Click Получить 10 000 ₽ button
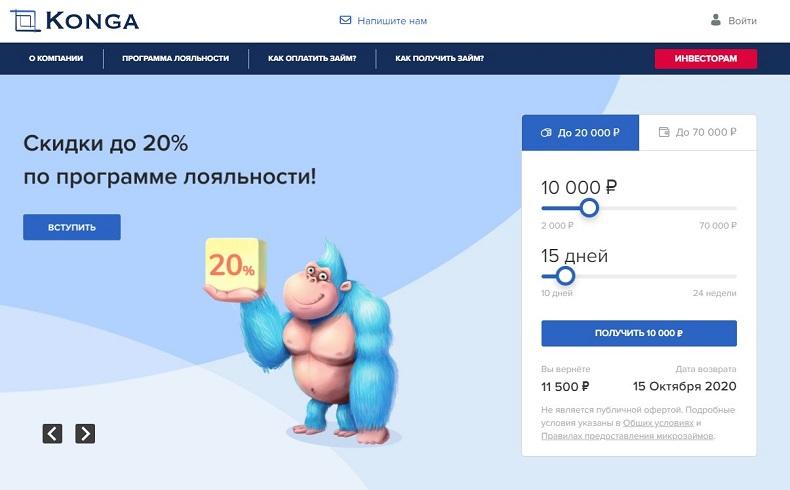Image resolution: width=790 pixels, height=490 pixels. tap(639, 333)
